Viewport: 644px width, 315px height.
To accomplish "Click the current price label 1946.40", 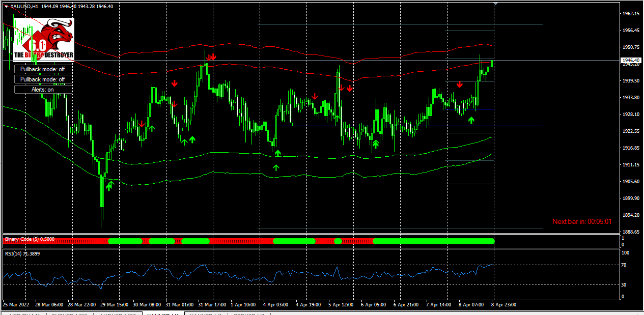I will [x=630, y=60].
